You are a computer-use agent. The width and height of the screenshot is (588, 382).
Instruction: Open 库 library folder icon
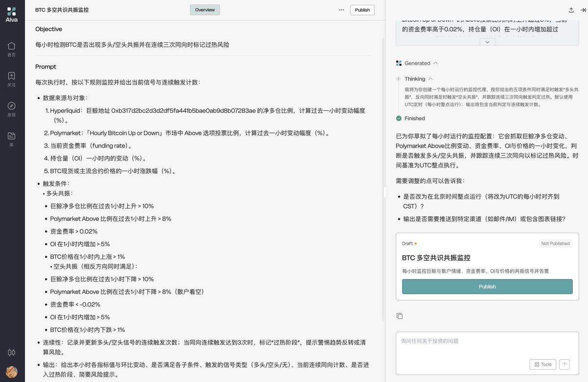click(x=11, y=139)
